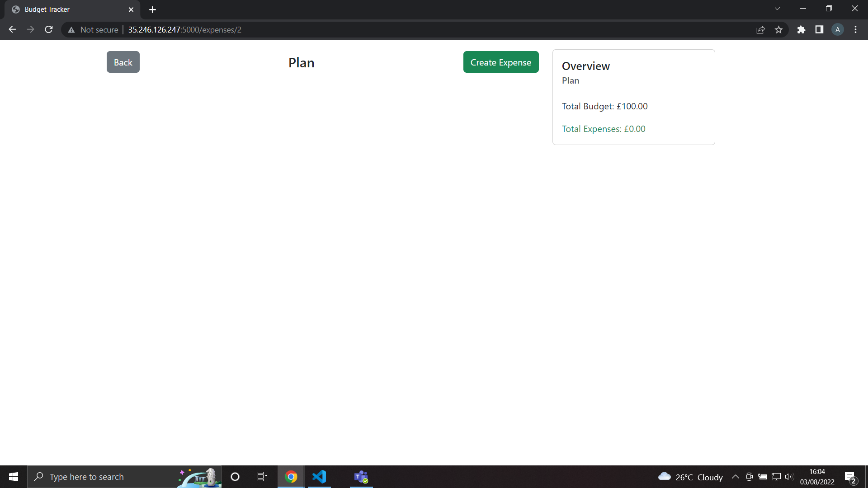Click the page reload icon
The width and height of the screenshot is (868, 488).
[x=48, y=29]
